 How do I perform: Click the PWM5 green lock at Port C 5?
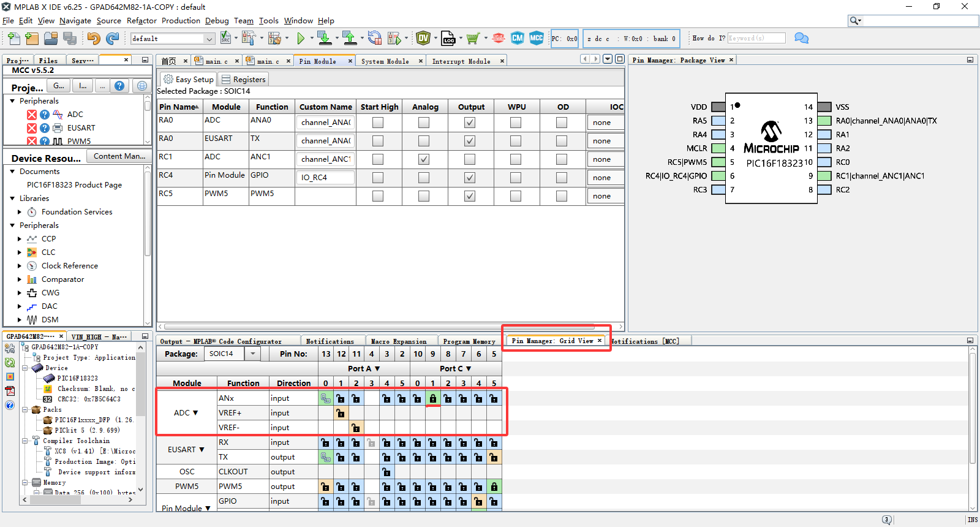coord(494,487)
